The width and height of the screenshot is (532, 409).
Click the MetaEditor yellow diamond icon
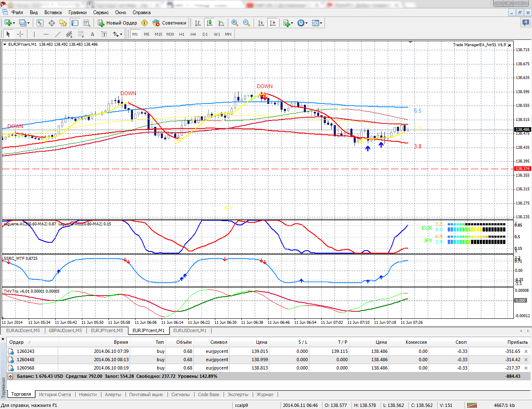click(145, 23)
